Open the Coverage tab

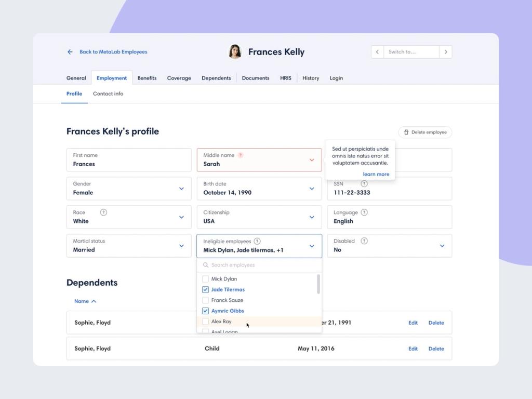tap(179, 78)
